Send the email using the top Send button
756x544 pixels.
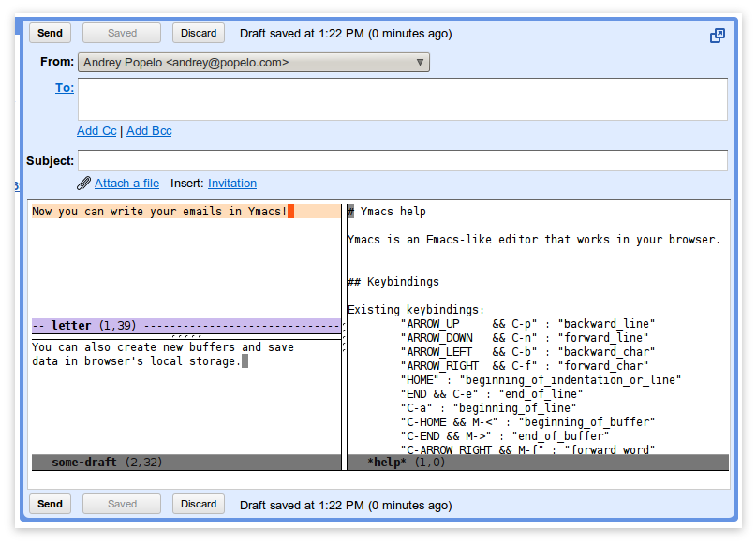[50, 33]
